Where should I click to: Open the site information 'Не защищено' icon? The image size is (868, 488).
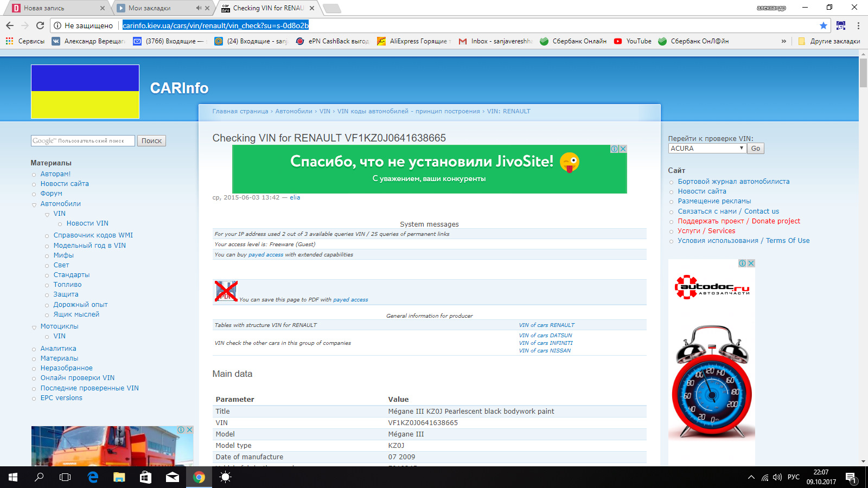[x=58, y=25]
